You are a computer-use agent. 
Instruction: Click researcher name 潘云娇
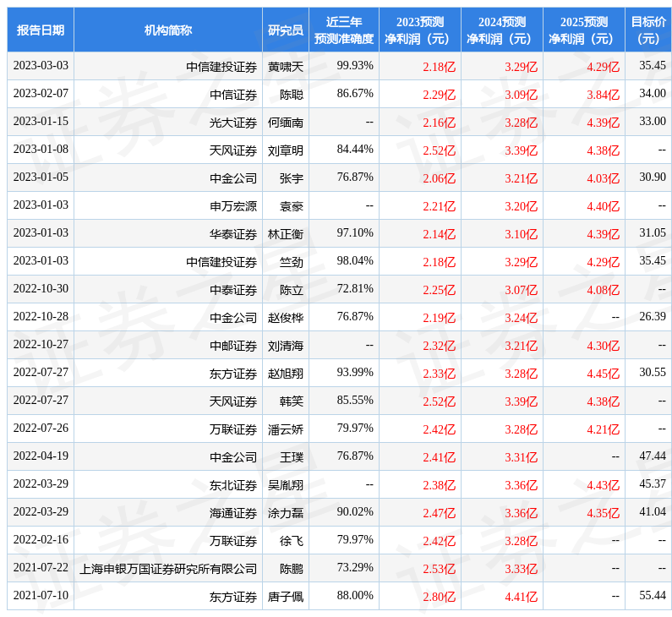[286, 429]
